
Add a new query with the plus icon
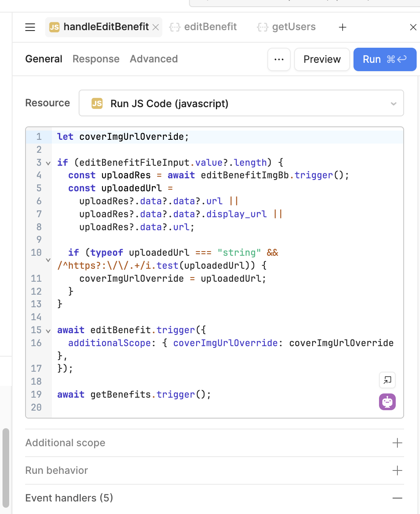click(342, 27)
